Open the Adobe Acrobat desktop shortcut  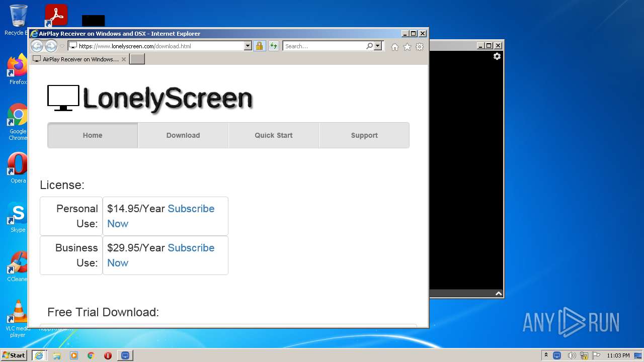[56, 16]
